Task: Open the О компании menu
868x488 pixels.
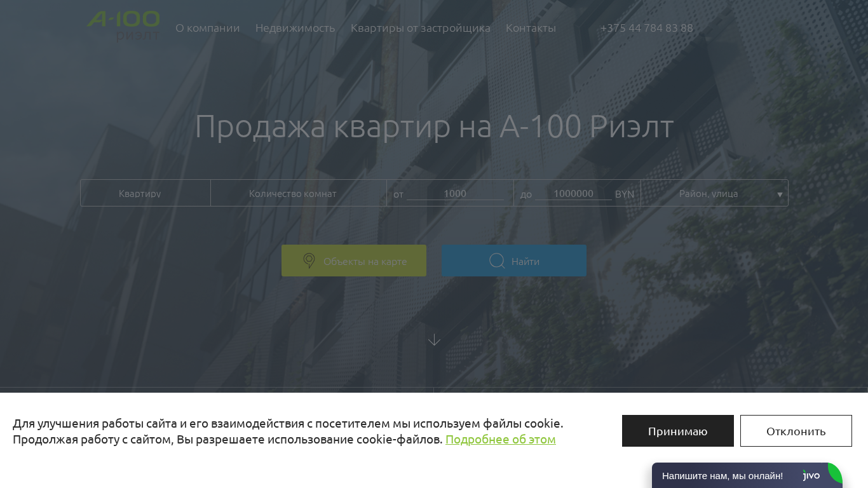Action: click(208, 28)
